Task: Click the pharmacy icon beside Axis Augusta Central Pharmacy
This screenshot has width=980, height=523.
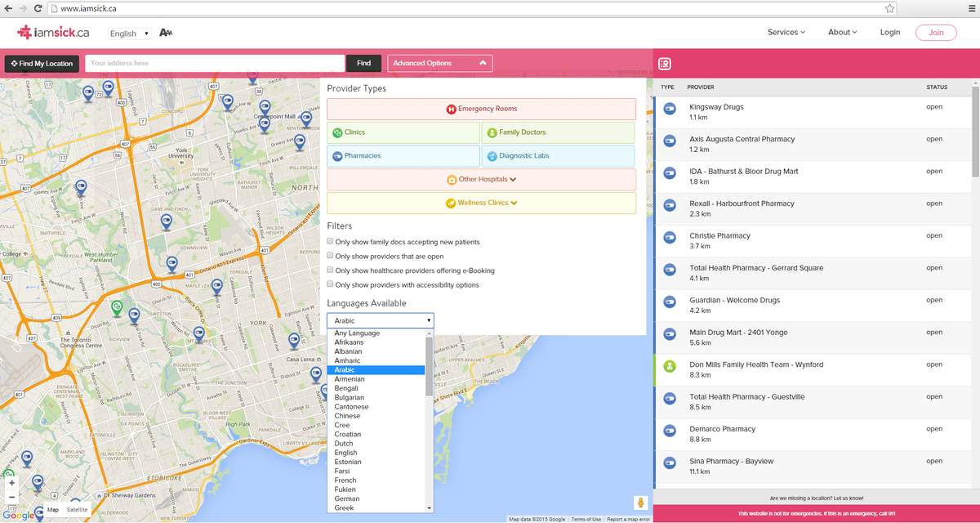Action: pyautogui.click(x=670, y=141)
